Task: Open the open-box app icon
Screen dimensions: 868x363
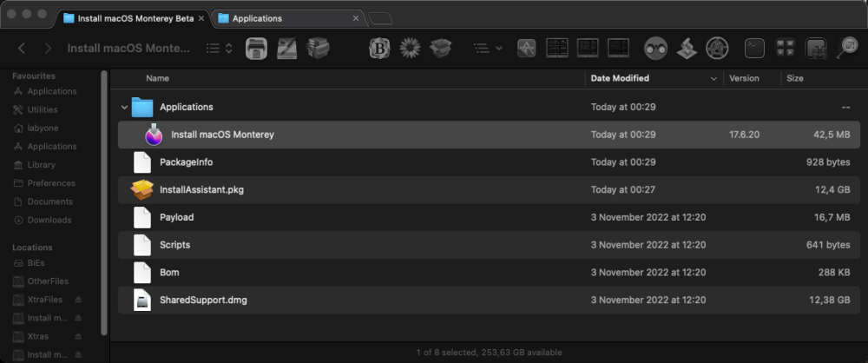Action: (441, 49)
